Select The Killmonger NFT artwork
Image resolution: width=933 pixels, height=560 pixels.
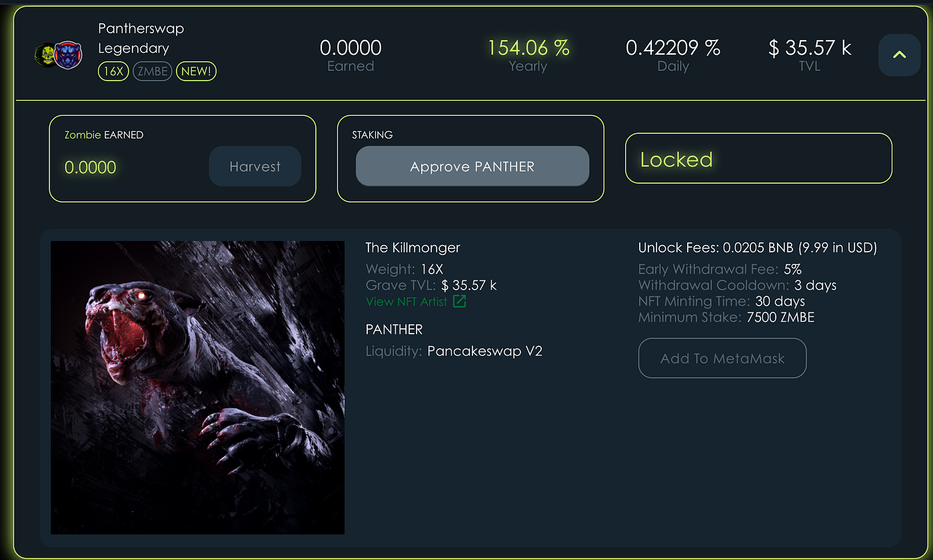pyautogui.click(x=198, y=388)
